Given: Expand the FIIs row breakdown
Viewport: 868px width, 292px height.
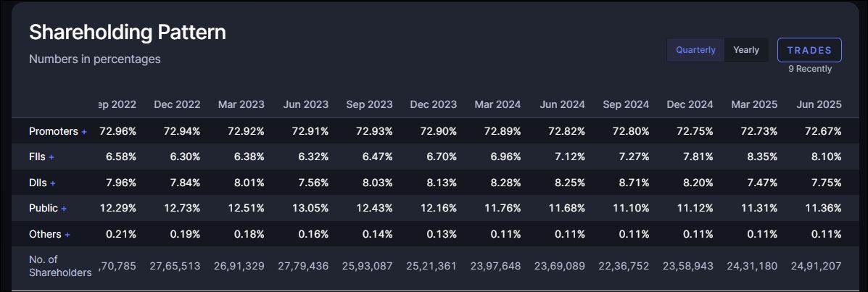Looking at the screenshot, I should pyautogui.click(x=51, y=157).
